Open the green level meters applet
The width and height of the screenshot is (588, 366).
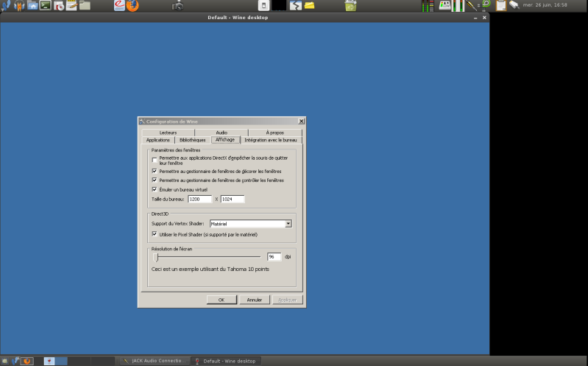428,6
